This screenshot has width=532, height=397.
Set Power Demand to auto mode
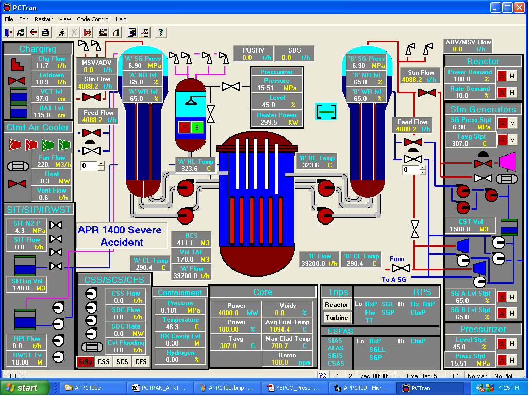(502, 76)
